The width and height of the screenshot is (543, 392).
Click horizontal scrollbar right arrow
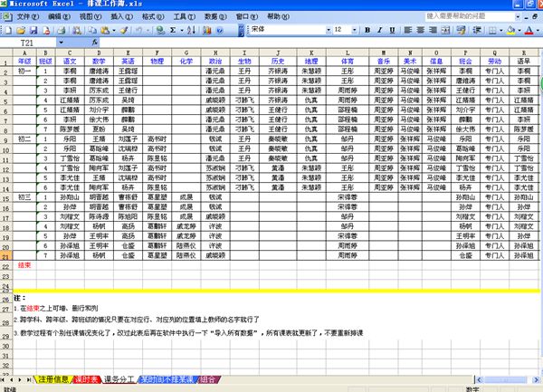(x=536, y=379)
